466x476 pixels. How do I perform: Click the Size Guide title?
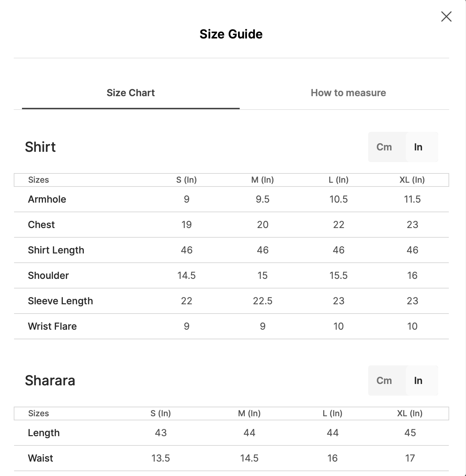coord(231,34)
